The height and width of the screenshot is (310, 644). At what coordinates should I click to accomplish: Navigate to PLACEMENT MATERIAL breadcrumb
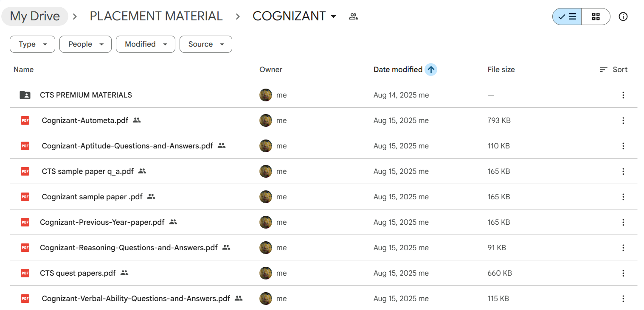(156, 17)
